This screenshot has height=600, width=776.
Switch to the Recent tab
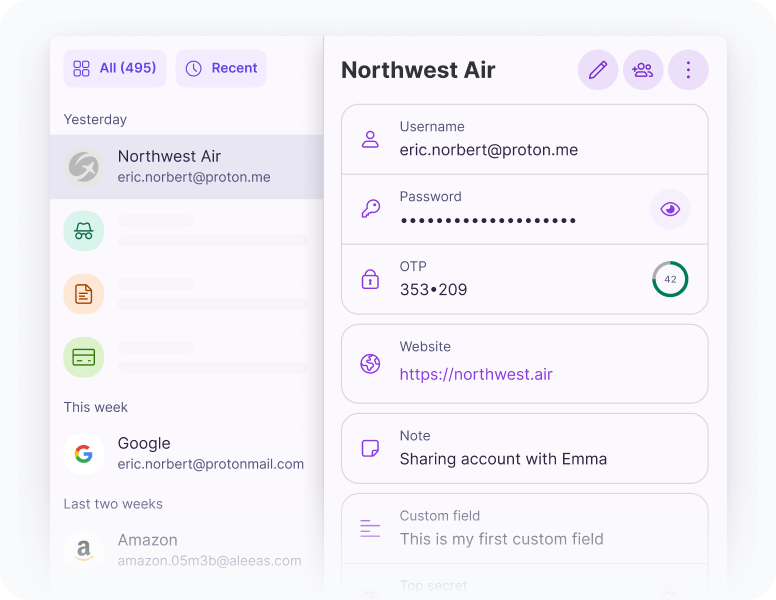pyautogui.click(x=221, y=68)
